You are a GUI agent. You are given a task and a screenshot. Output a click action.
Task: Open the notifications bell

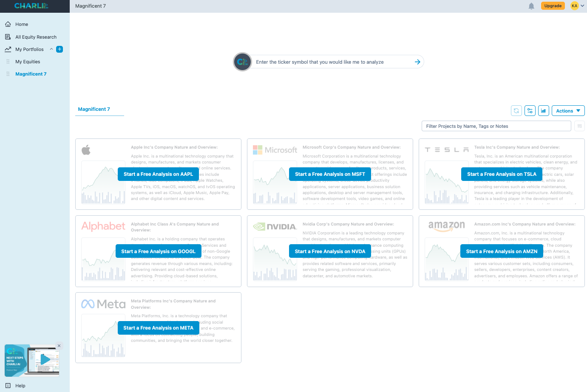click(531, 6)
